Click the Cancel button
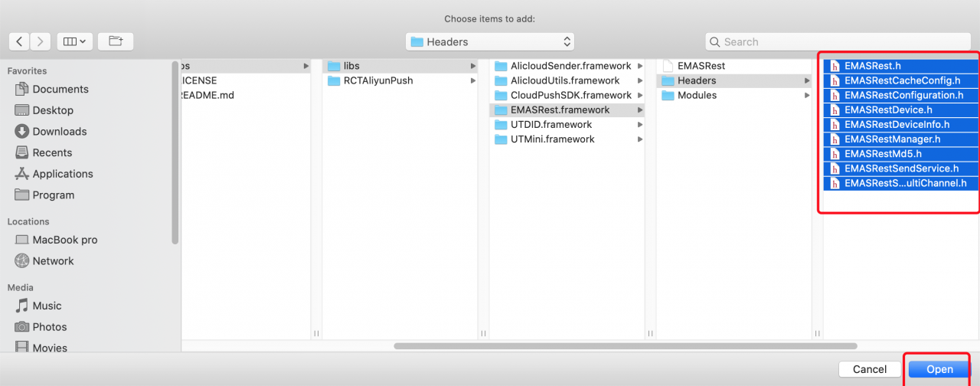980x386 pixels. pos(870,369)
